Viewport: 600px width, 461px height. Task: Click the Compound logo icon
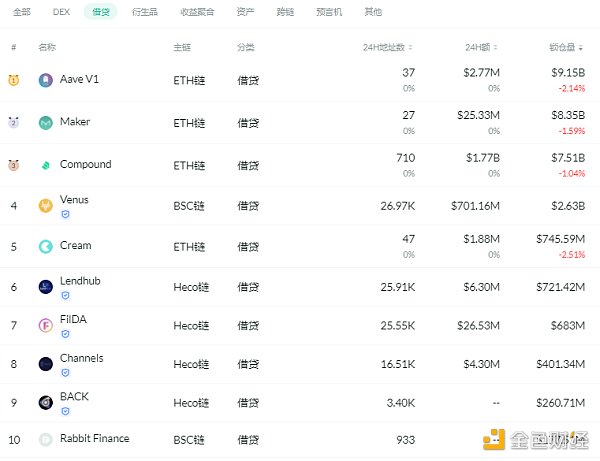(46, 165)
